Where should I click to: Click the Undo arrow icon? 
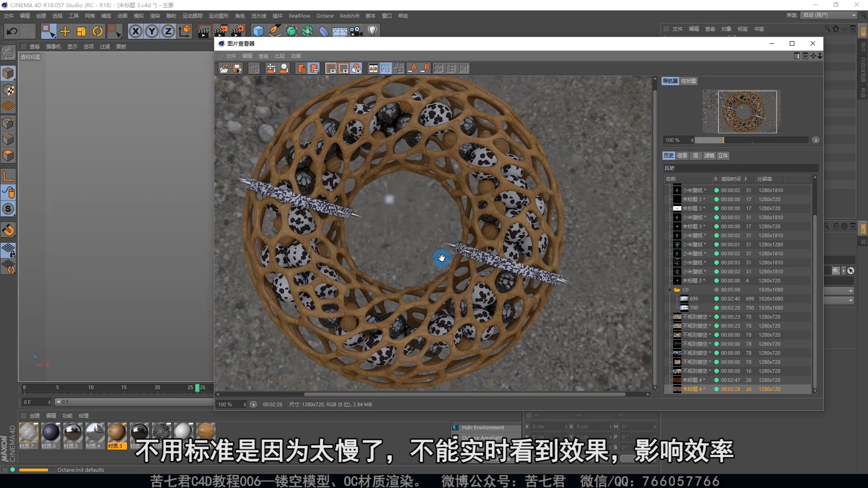pyautogui.click(x=12, y=31)
